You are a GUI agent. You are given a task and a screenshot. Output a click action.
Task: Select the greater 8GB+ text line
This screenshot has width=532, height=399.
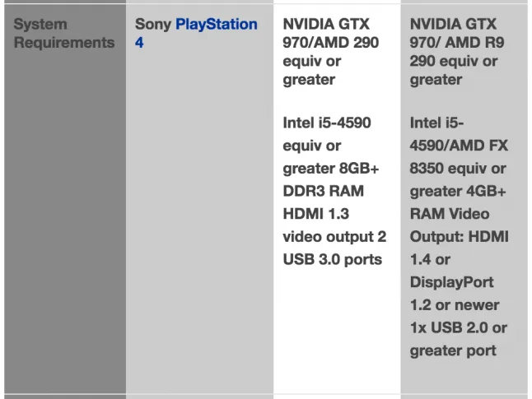(331, 169)
